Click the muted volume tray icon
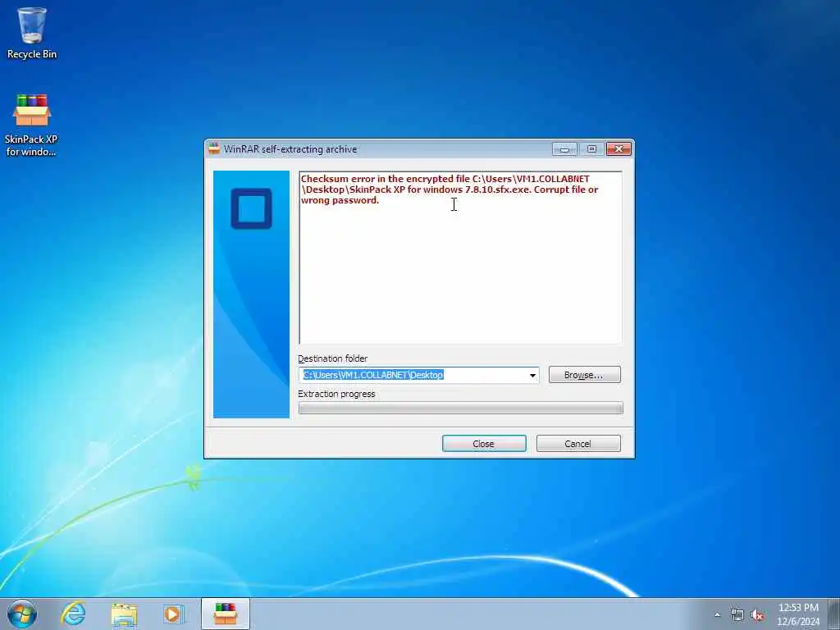 tap(757, 615)
